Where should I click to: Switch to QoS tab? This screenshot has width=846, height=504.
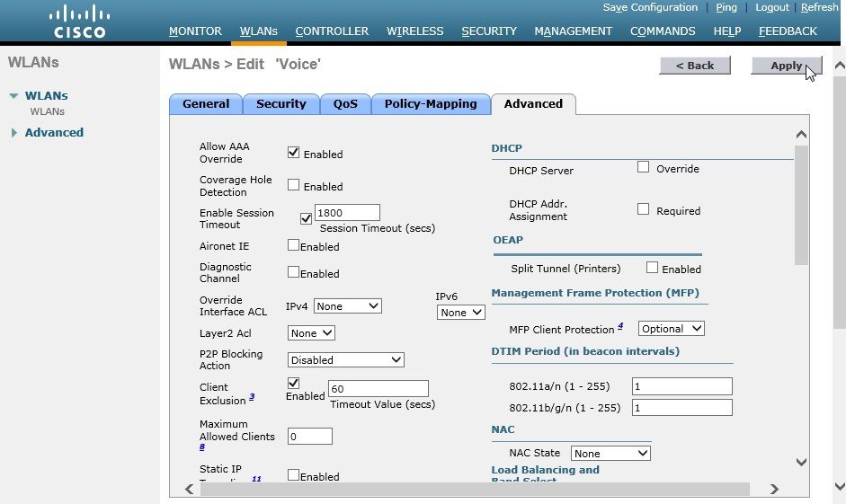click(345, 104)
